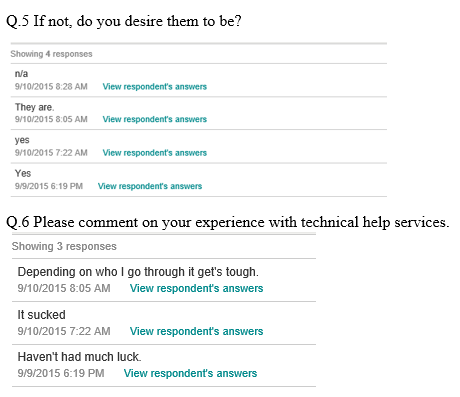The height and width of the screenshot is (397, 460).
Task: View respondent's answers for 'Haven't had much luck'
Action: (x=190, y=373)
